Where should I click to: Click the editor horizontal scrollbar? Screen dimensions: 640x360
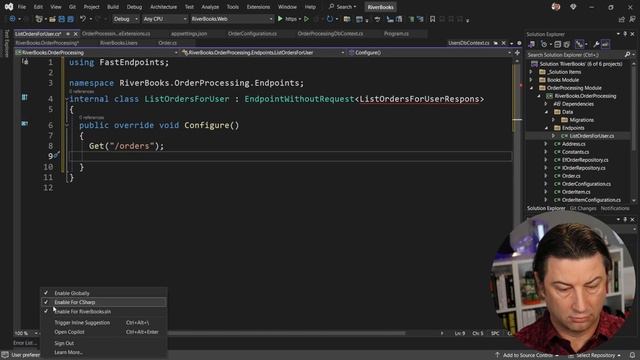coord(286,333)
